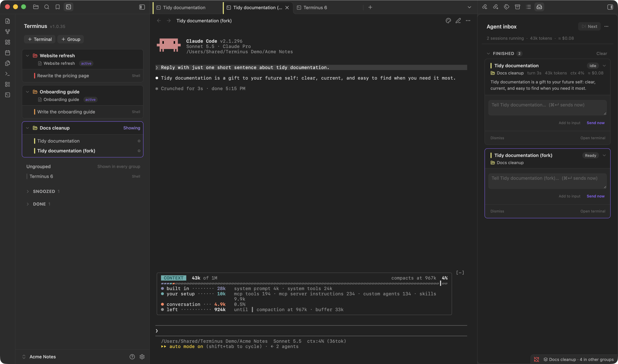
Task: Expand the SNOOZED section
Action: [x=28, y=191]
